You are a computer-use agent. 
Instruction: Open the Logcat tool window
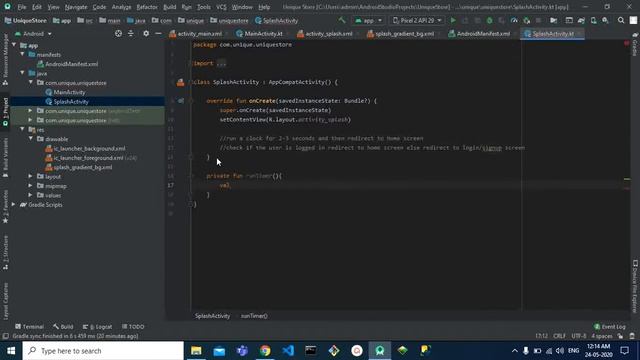(98, 327)
